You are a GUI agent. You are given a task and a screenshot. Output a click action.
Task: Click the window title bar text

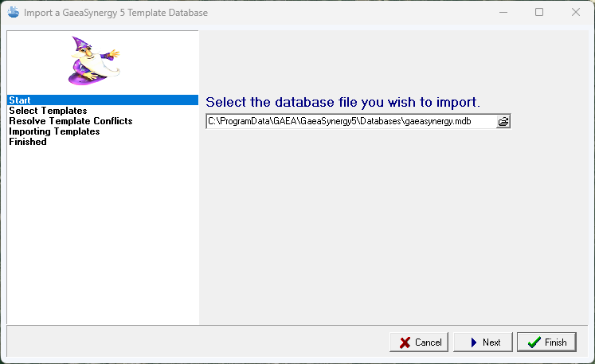click(116, 13)
